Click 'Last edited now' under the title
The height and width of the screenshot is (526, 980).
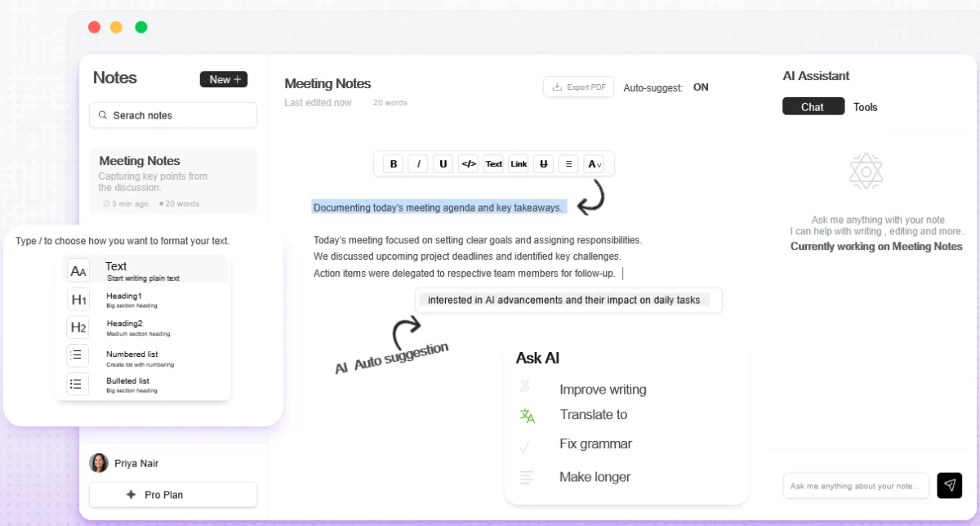pyautogui.click(x=318, y=103)
